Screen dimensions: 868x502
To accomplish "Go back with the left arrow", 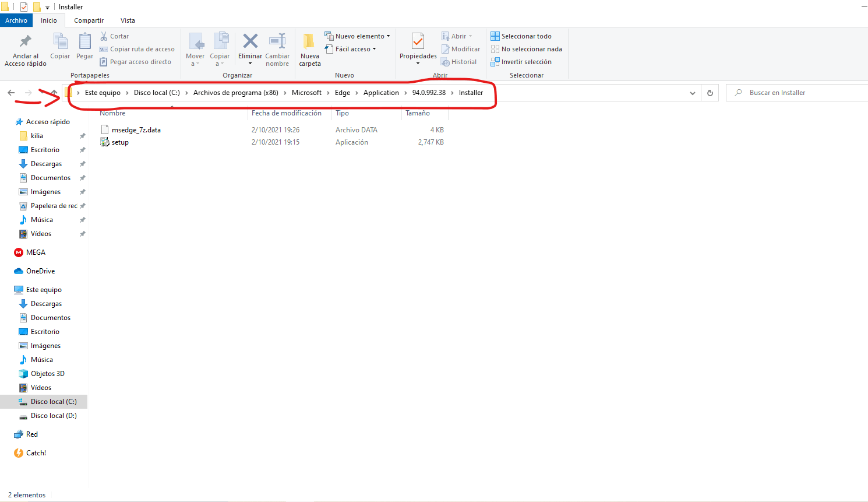I will click(11, 93).
